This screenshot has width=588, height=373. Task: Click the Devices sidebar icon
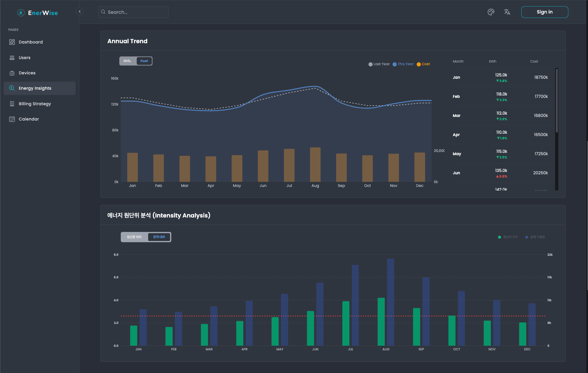point(12,73)
